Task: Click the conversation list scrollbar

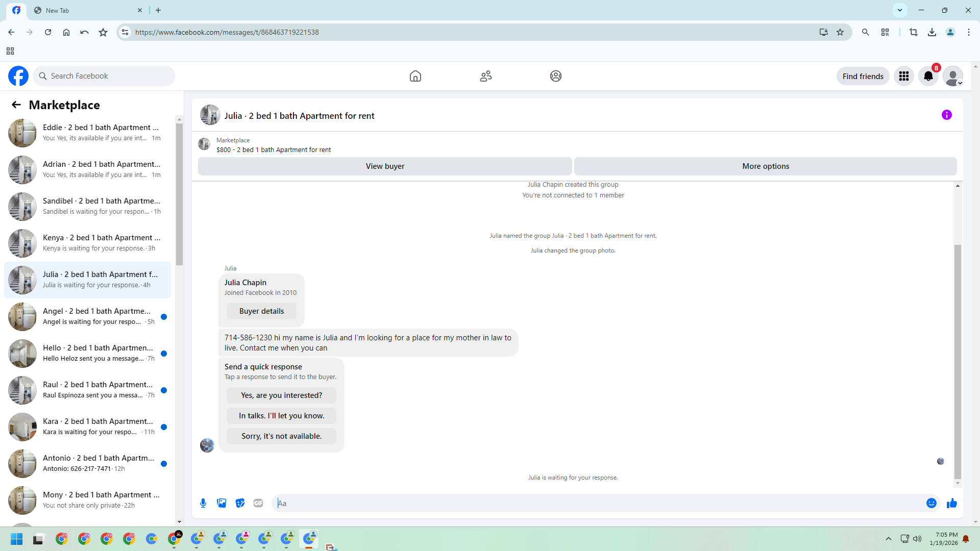Action: coord(179,194)
